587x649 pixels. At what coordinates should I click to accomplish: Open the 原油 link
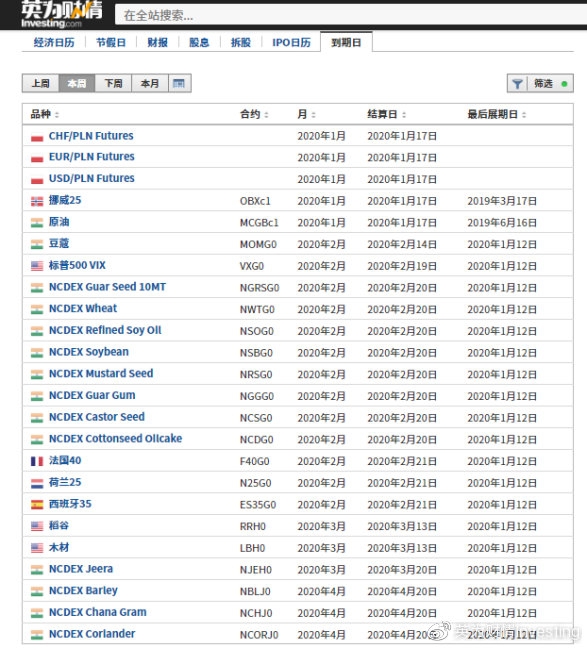pos(59,222)
